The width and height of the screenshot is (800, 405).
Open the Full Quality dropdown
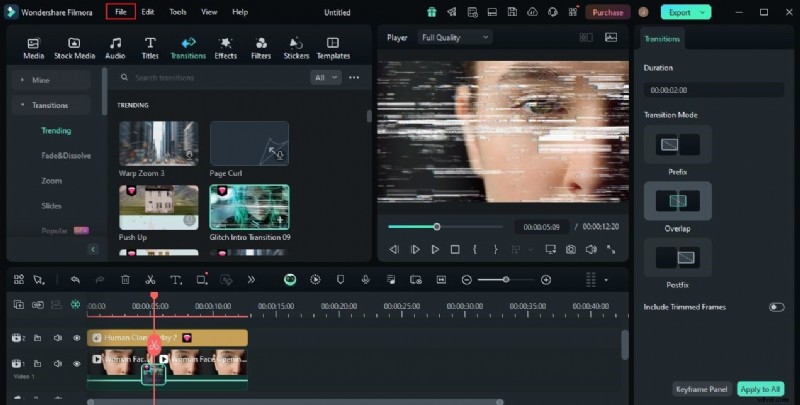click(455, 37)
